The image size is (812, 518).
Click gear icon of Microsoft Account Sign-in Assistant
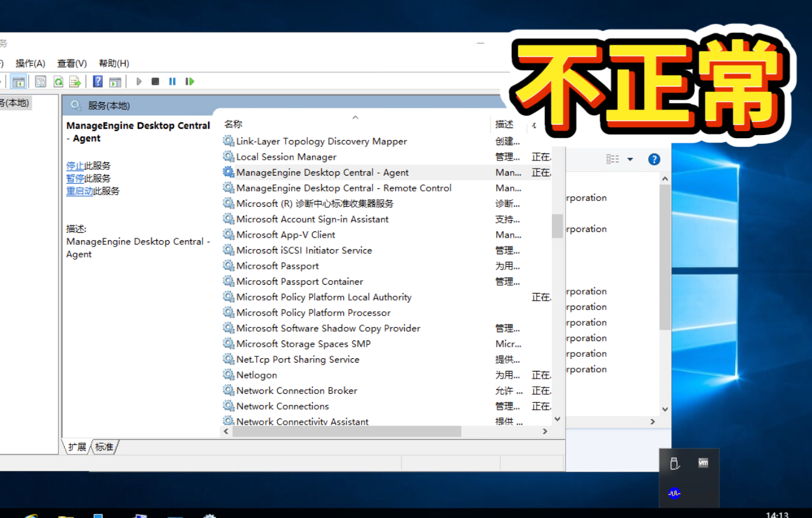[x=228, y=219]
